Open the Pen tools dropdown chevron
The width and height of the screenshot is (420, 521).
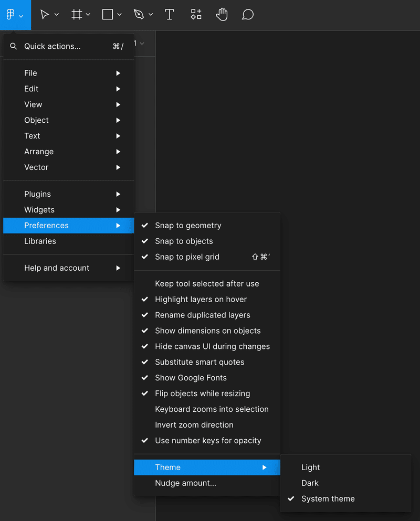(151, 15)
